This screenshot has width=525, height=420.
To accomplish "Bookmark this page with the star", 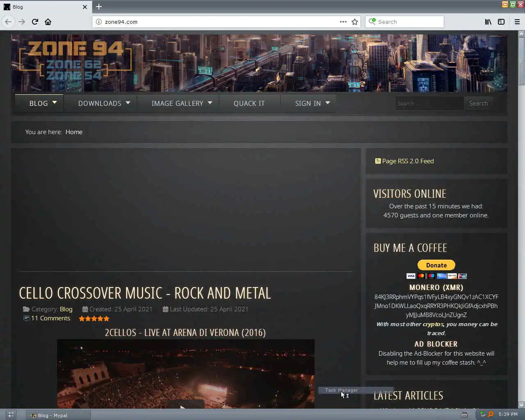I will [x=355, y=22].
